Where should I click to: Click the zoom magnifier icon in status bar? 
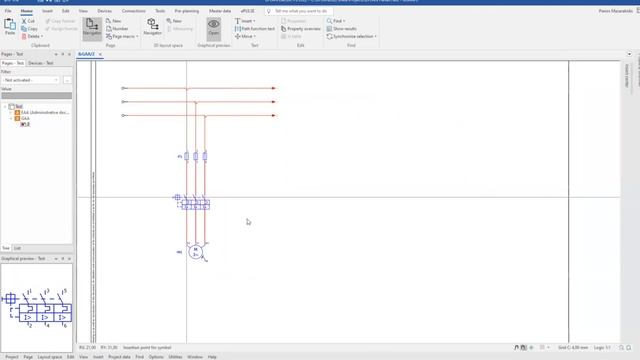pos(621,348)
